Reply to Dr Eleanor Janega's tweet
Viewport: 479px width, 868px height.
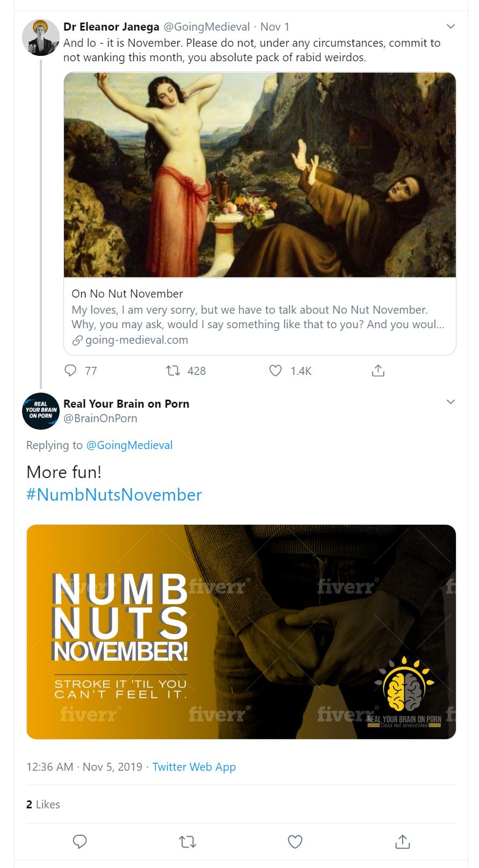pos(71,371)
